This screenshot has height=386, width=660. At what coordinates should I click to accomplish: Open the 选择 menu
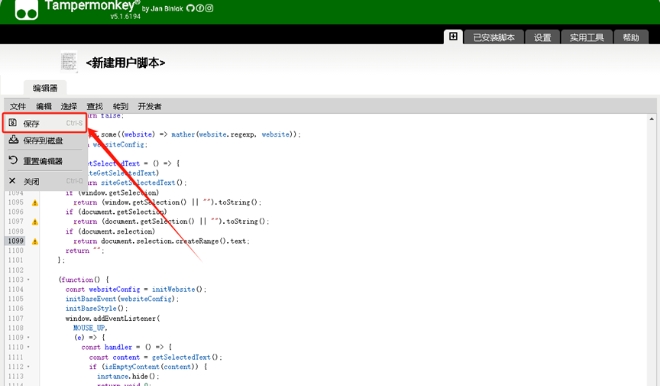pos(69,106)
